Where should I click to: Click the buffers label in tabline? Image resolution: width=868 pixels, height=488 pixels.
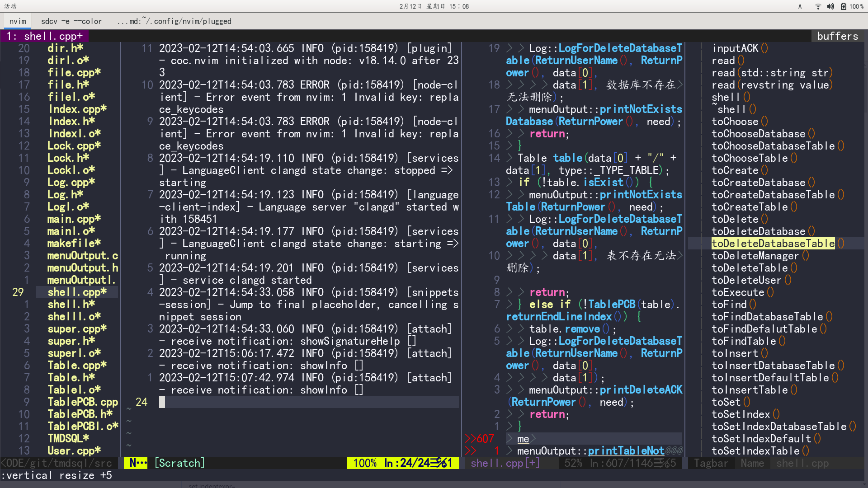point(837,36)
